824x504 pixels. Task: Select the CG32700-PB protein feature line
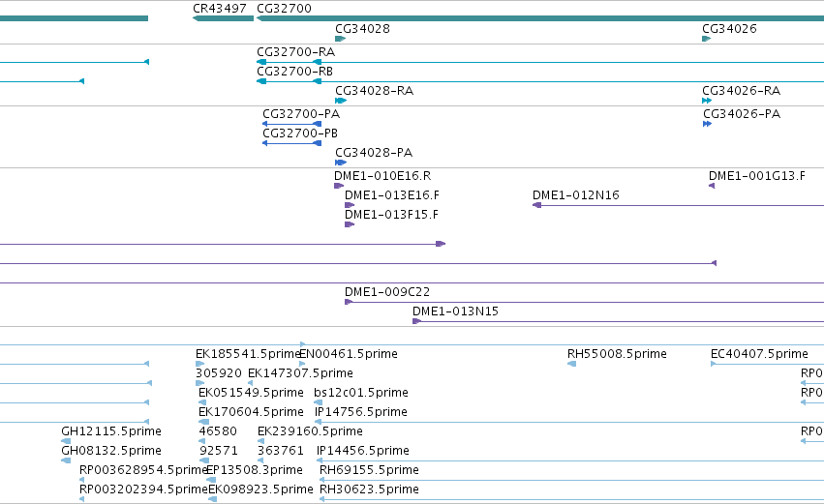[291, 143]
